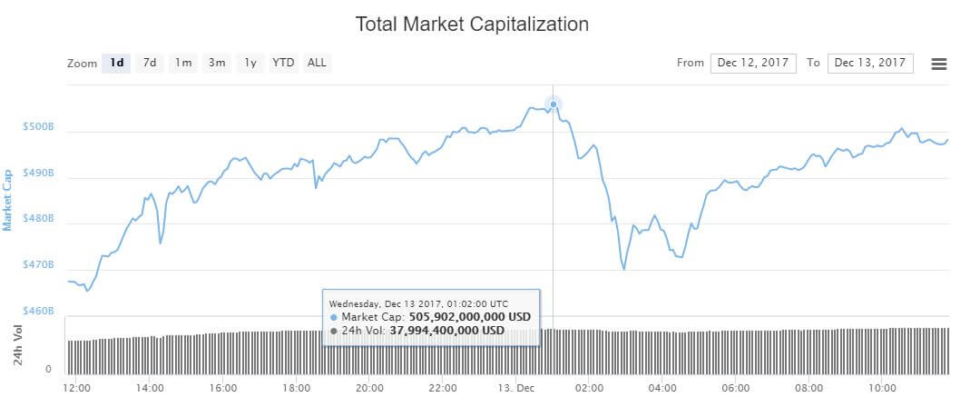Viewport: 980px width, 407px height.
Task: Click the 24h Vol tooltip gray dot
Action: click(334, 331)
